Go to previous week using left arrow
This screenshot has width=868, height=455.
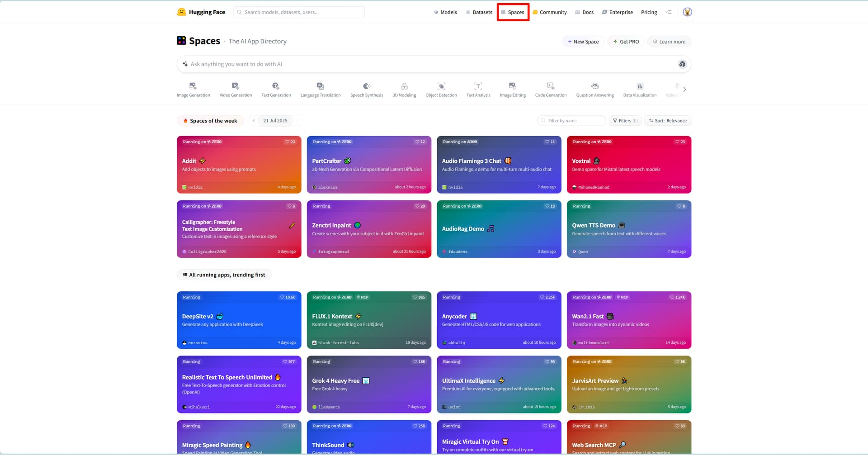pyautogui.click(x=254, y=121)
